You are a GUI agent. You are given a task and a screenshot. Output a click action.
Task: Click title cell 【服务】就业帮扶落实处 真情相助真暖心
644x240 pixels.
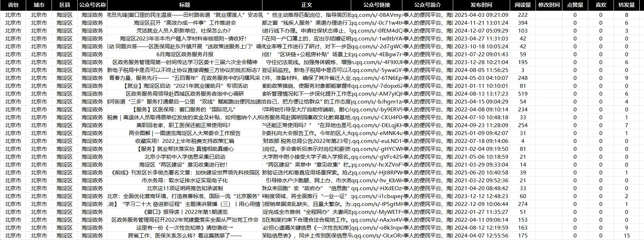tap(185, 149)
